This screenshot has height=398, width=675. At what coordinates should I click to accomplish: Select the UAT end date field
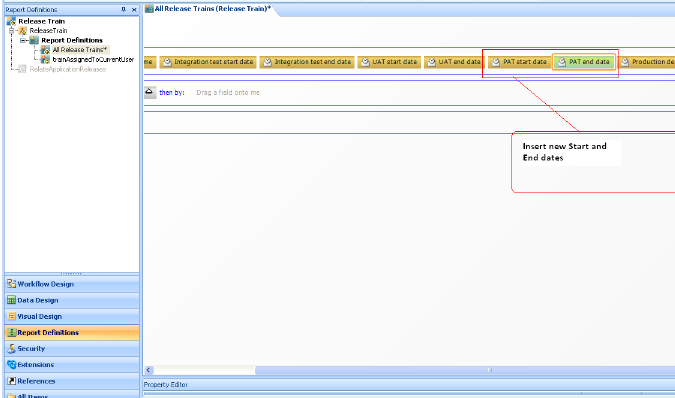coord(454,62)
